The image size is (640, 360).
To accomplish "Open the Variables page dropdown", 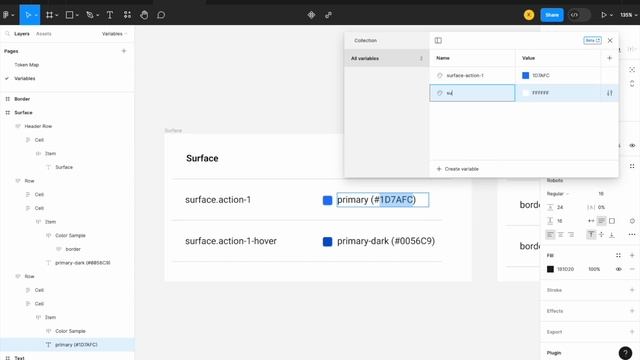I will tap(114, 34).
